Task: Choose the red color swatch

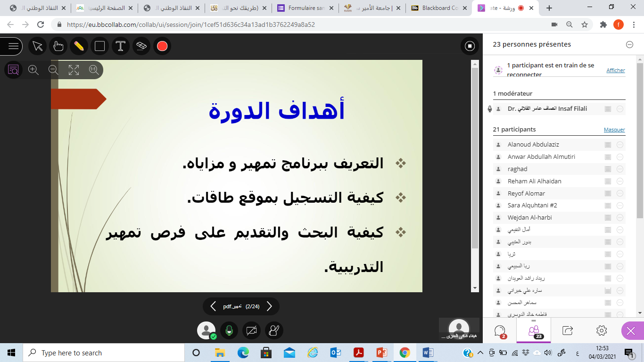Action: point(162,46)
